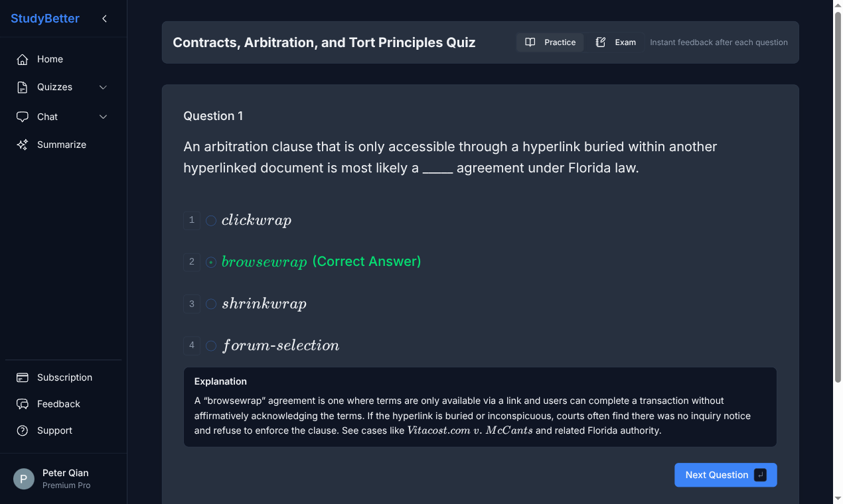Select the clickwrap answer radio button
The image size is (843, 504).
click(211, 220)
